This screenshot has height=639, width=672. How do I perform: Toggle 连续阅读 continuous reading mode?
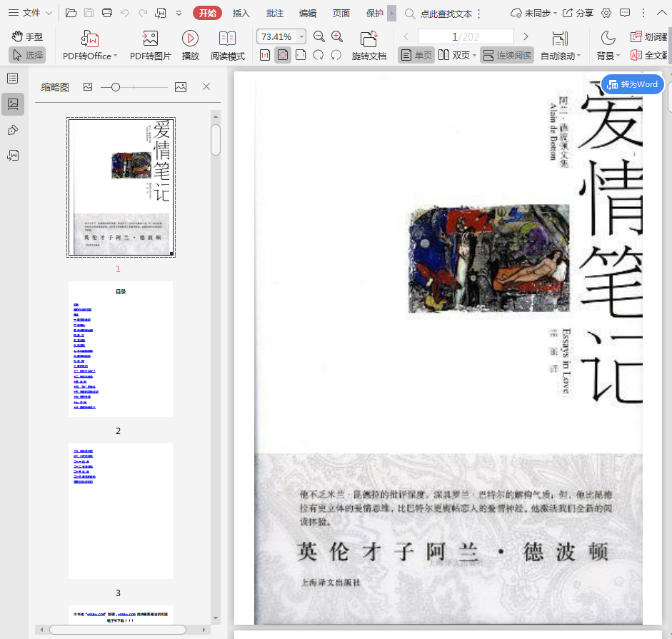[507, 55]
